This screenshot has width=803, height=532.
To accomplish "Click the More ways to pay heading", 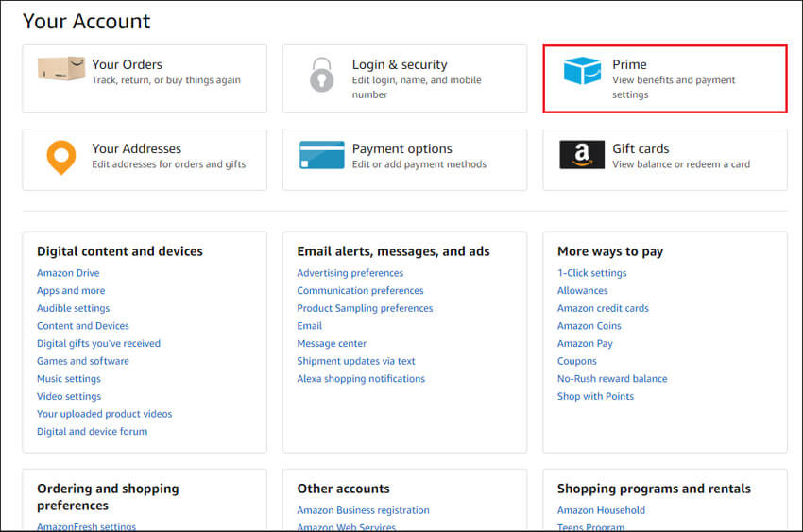I will [610, 251].
